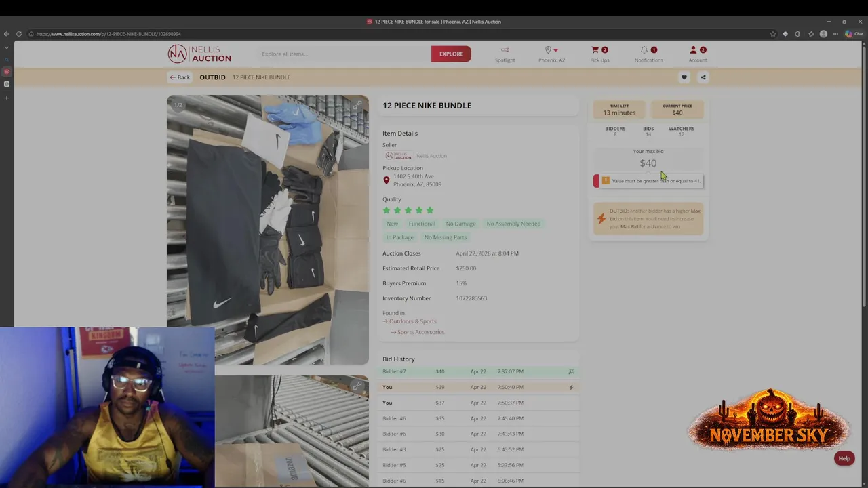Click the Your max bid $40 field
This screenshot has width=868, height=488.
(648, 163)
